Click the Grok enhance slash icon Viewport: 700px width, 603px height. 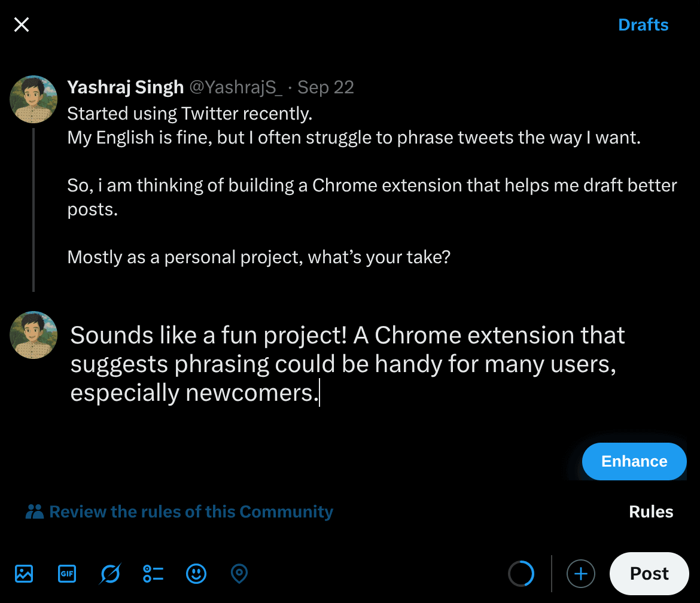pyautogui.click(x=110, y=574)
